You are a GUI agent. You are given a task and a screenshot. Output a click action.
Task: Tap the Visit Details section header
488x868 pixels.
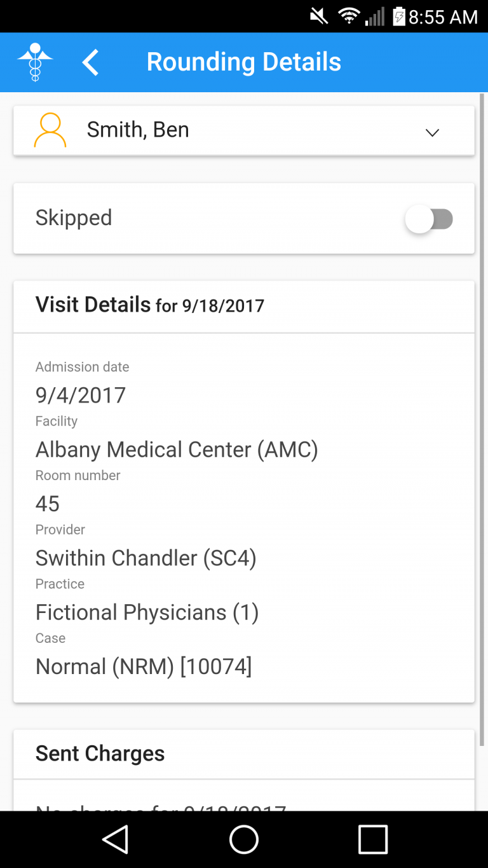click(x=150, y=305)
